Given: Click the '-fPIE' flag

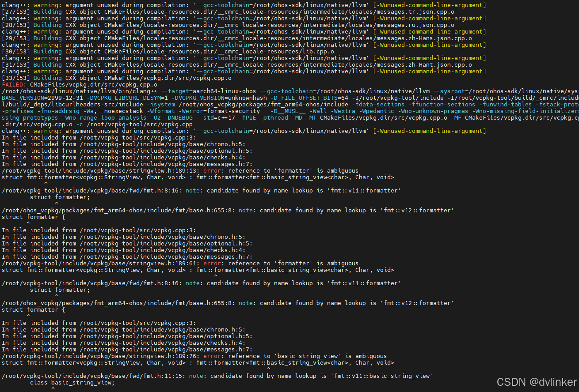Looking at the screenshot, I should click(248, 117).
